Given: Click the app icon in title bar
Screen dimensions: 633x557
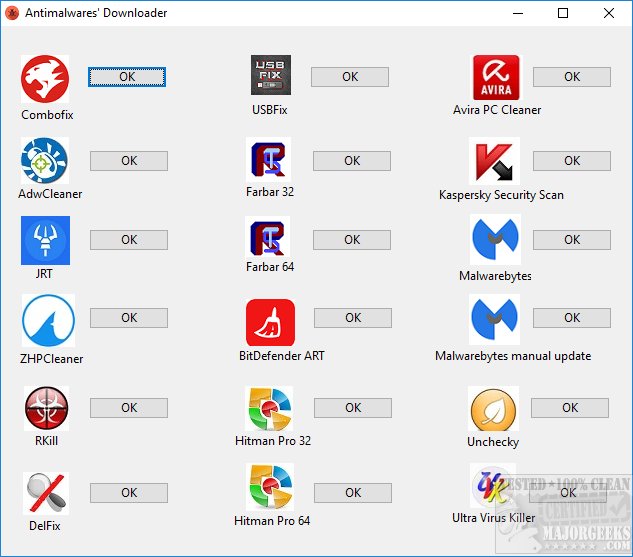Looking at the screenshot, I should tap(12, 13).
